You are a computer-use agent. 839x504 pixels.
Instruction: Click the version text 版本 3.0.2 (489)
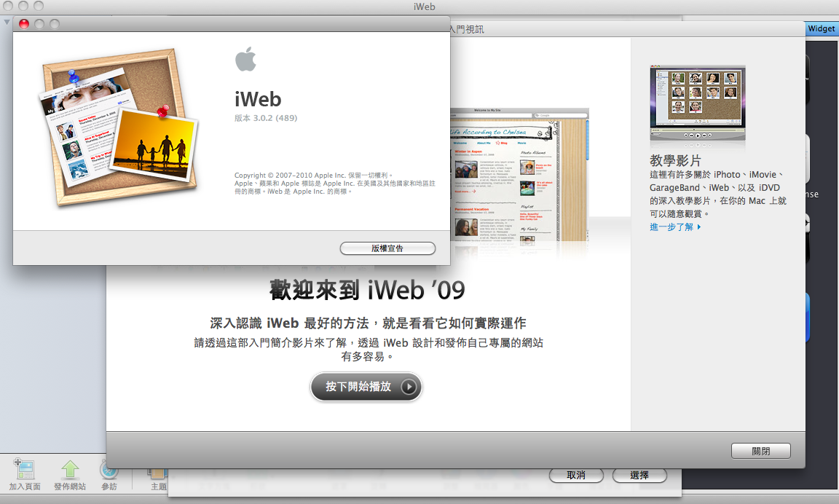tap(266, 118)
